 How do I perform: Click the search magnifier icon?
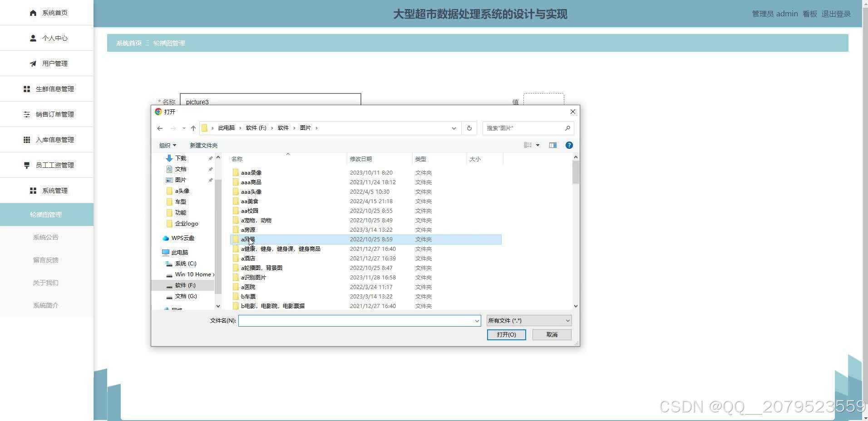567,128
